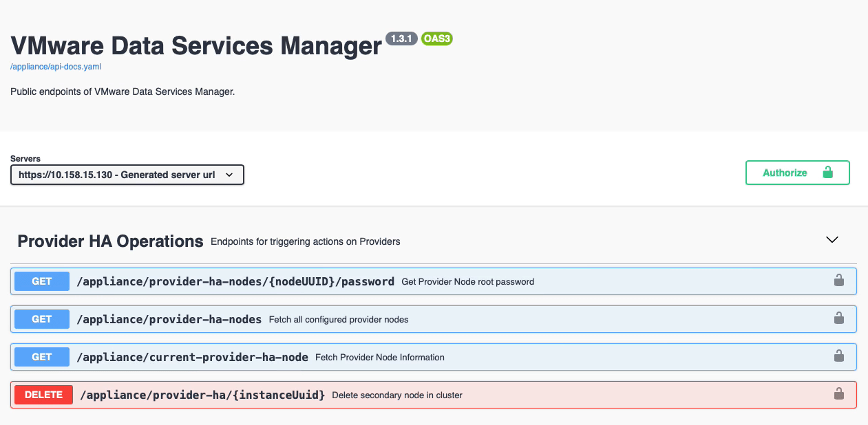868x425 pixels.
Task: Click the red DELETE method badge
Action: 43,395
